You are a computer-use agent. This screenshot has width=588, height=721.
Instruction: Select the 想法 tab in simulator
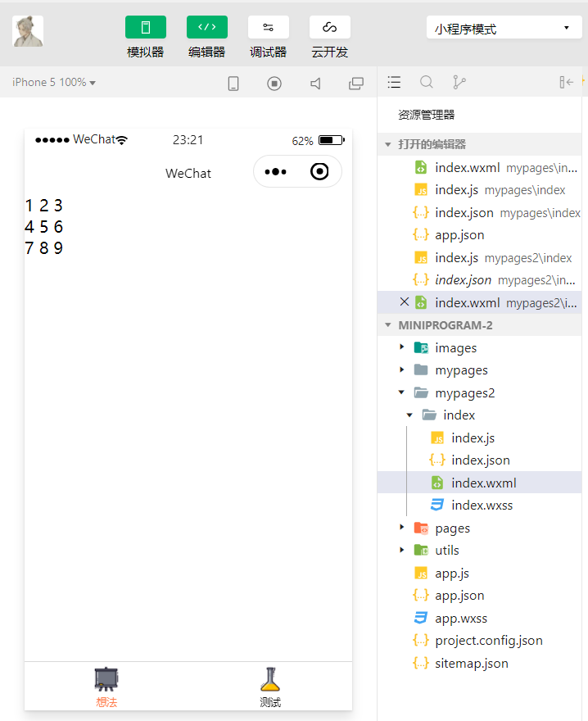[106, 687]
